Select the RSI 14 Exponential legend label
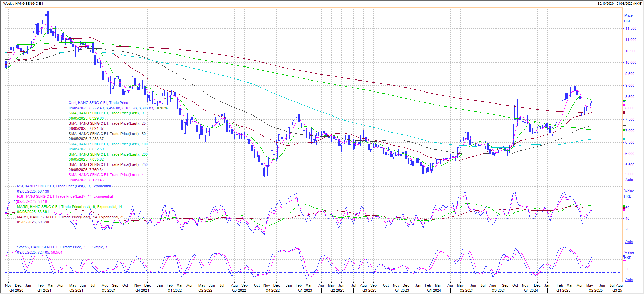The height and width of the screenshot is (294, 644). pos(65,196)
